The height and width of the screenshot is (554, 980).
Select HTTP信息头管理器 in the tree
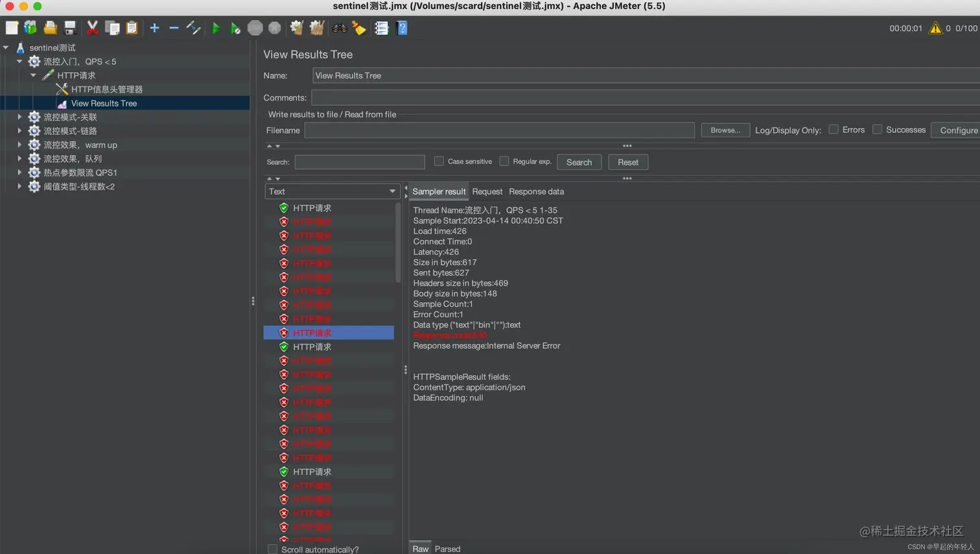[106, 90]
